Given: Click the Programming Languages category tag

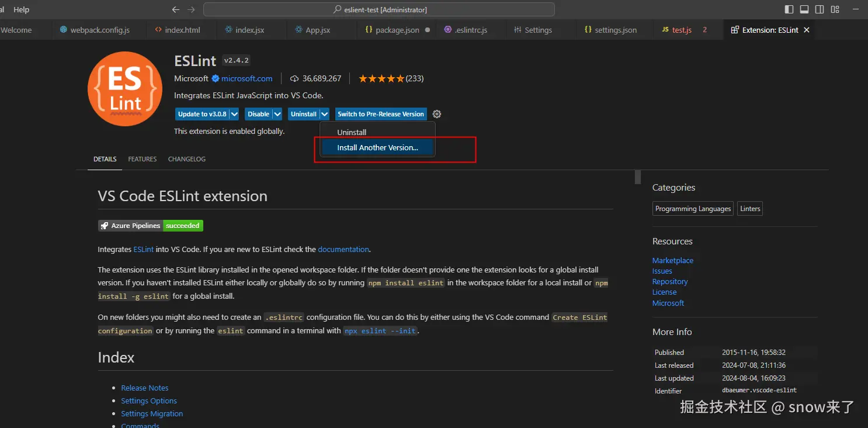Looking at the screenshot, I should tap(693, 209).
